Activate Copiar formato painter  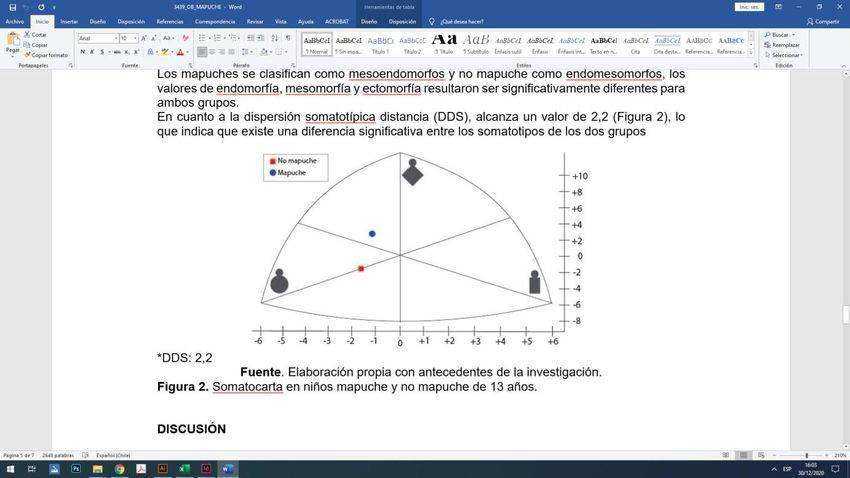[x=46, y=55]
